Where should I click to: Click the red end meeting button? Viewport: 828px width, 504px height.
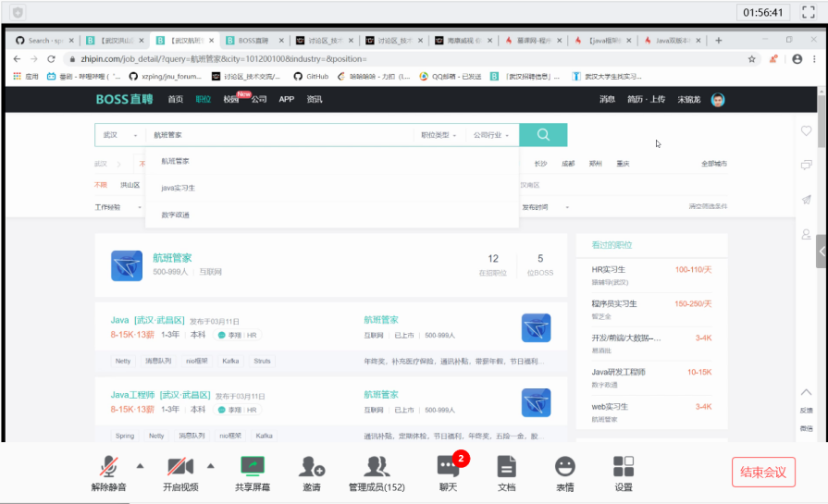(x=763, y=472)
